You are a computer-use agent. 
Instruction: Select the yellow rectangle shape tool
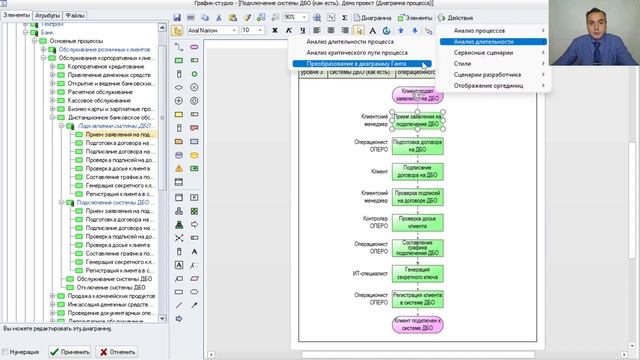click(179, 114)
